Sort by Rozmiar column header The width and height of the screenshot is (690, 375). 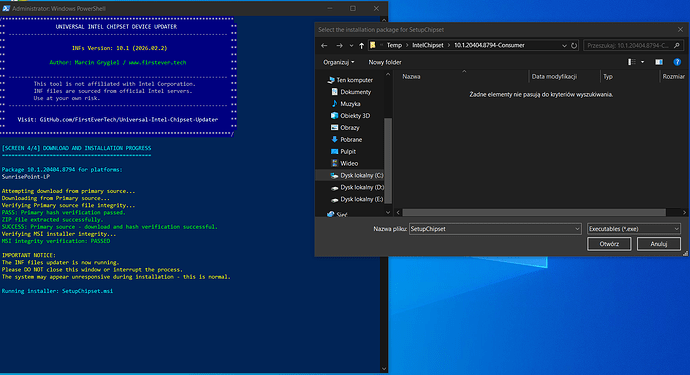pyautogui.click(x=674, y=77)
